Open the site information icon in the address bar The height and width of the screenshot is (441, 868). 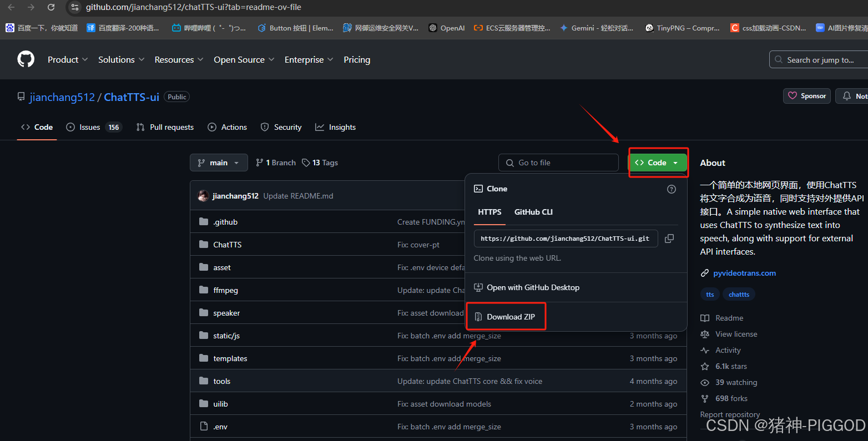75,7
